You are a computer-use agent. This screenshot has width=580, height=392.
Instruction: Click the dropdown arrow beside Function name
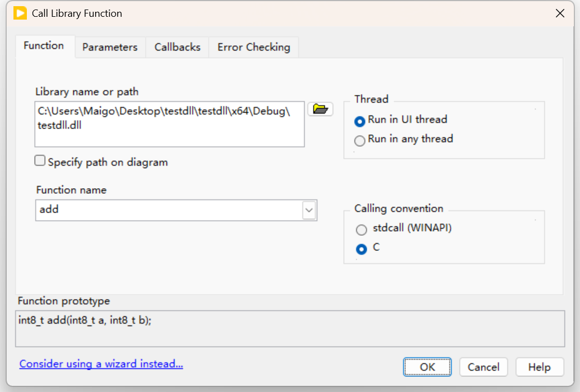(310, 210)
